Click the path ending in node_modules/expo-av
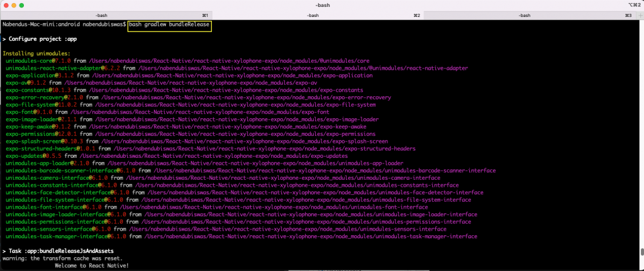 click(x=190, y=83)
